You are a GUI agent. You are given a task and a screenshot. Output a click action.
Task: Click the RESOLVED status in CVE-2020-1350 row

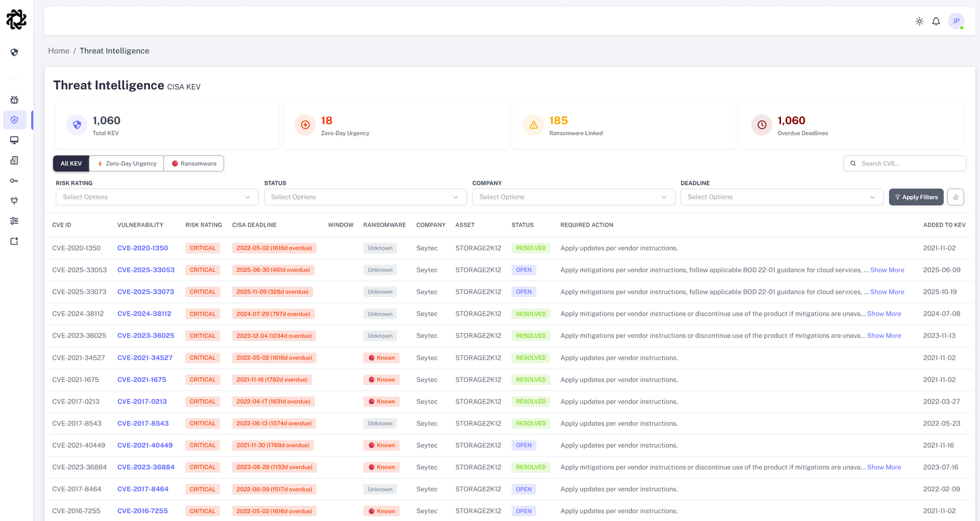pos(531,248)
